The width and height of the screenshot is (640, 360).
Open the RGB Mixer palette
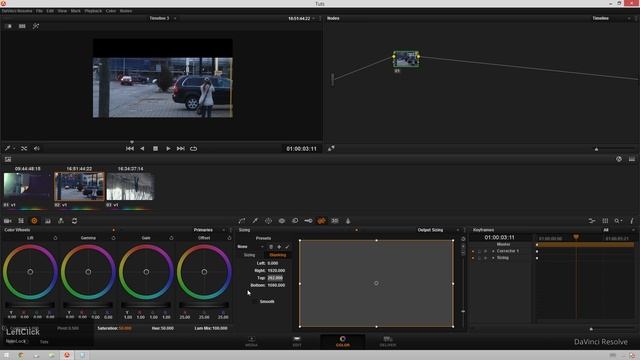pos(48,221)
